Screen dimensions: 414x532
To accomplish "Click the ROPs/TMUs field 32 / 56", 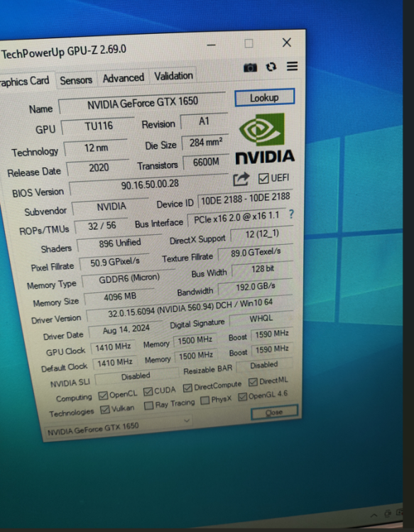I will (102, 226).
